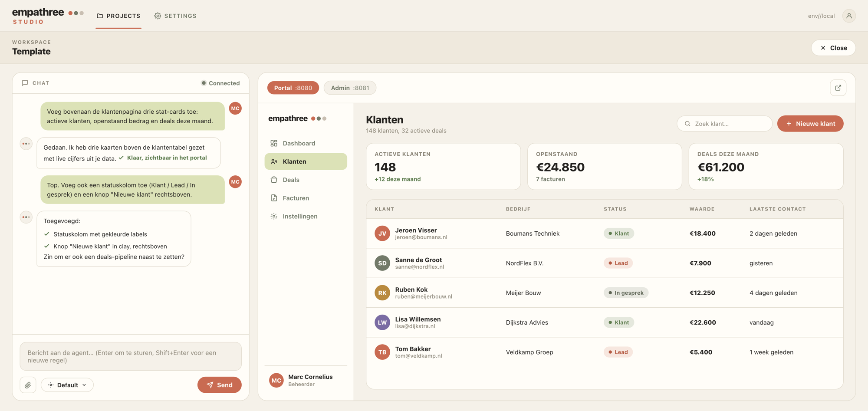
Task: Click the TB avatar of Tom Bakker
Action: (x=382, y=352)
